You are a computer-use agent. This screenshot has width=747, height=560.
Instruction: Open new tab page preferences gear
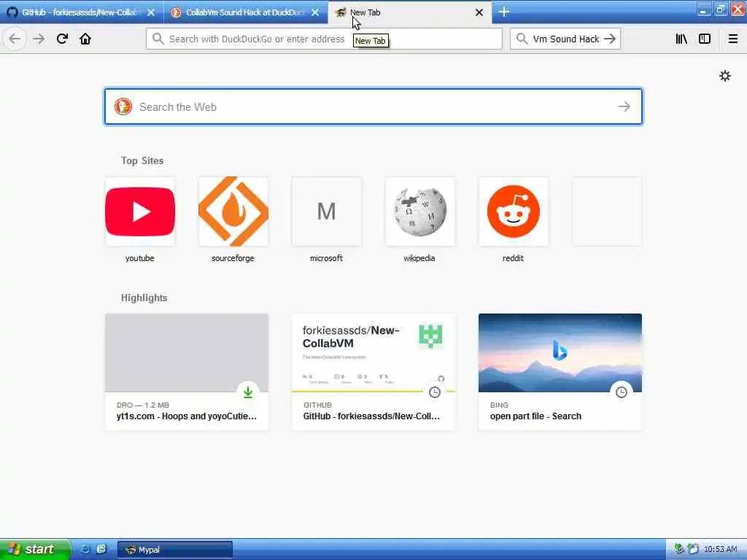click(x=724, y=76)
